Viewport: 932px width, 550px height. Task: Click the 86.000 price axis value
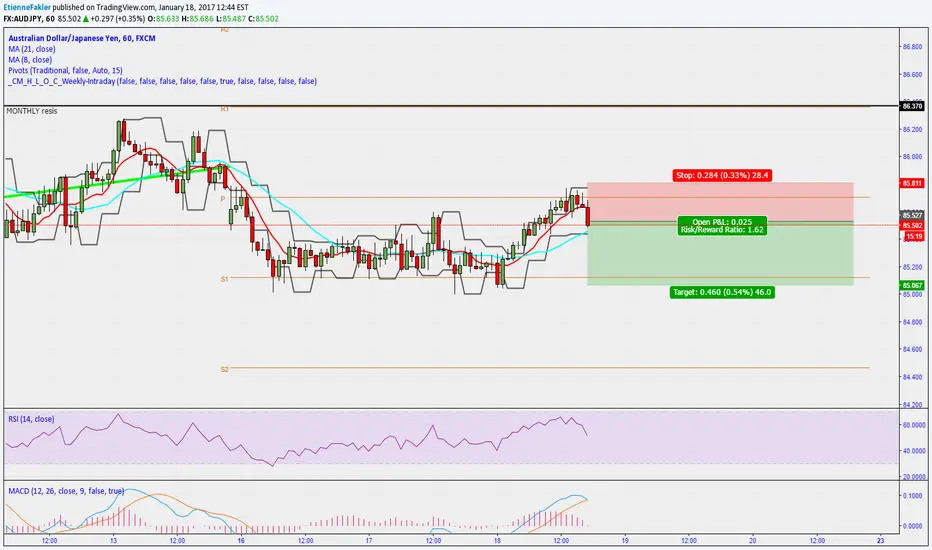pyautogui.click(x=912, y=157)
